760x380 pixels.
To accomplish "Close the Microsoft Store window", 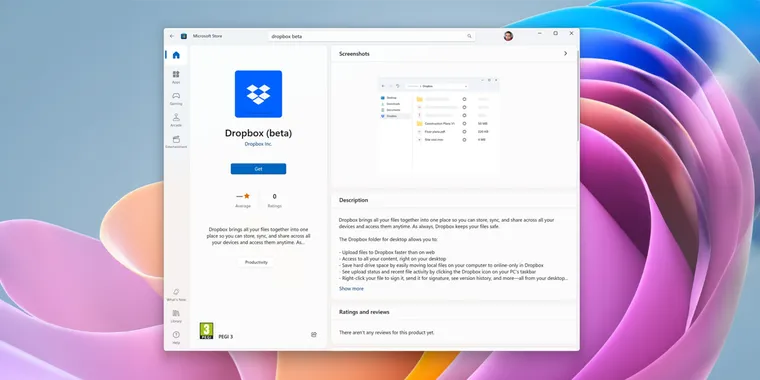I will [x=571, y=33].
